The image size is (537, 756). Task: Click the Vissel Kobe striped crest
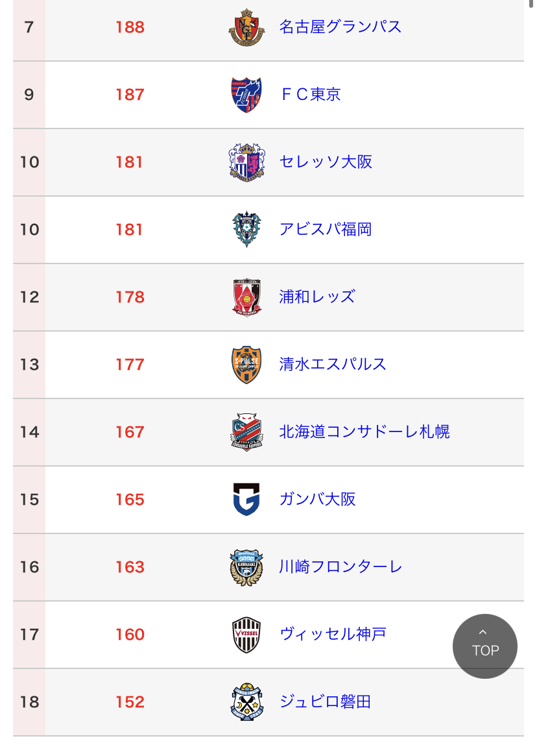(246, 635)
